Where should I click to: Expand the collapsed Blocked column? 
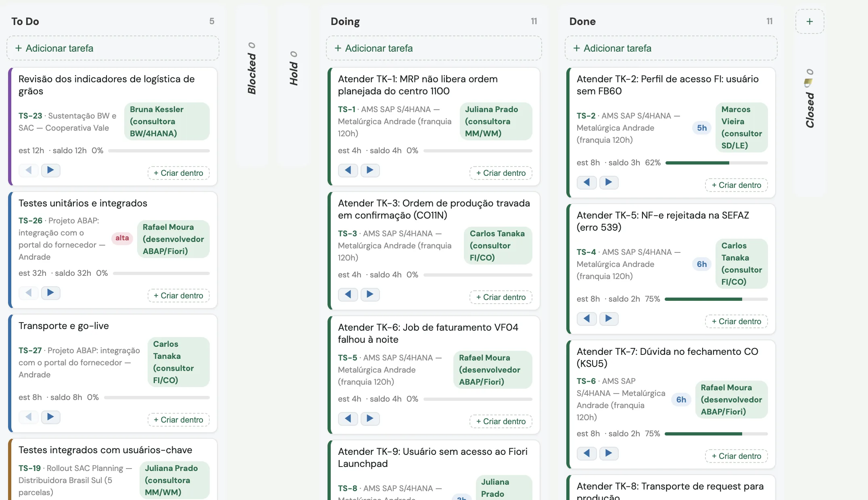click(252, 68)
